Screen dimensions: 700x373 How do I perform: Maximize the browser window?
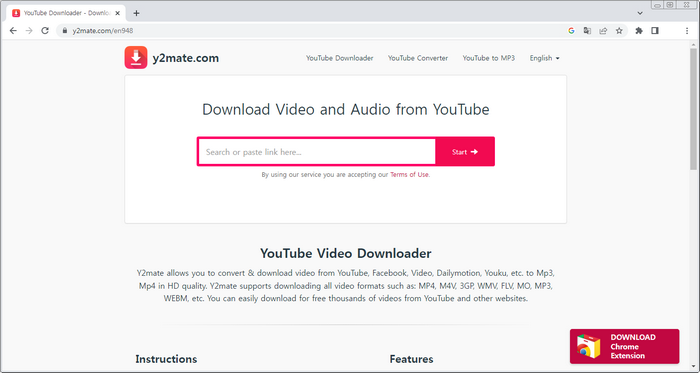tap(670, 5)
